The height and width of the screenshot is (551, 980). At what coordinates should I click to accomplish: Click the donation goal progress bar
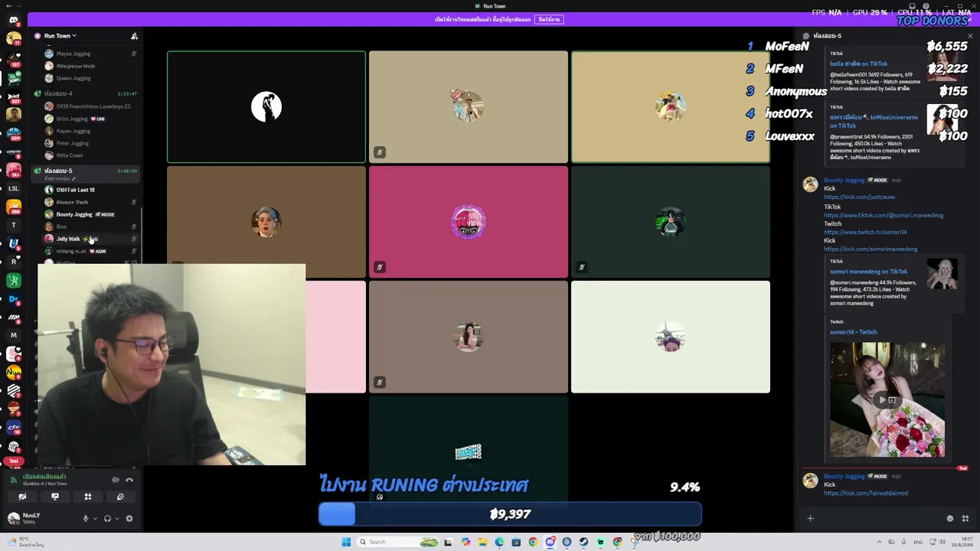click(x=510, y=514)
